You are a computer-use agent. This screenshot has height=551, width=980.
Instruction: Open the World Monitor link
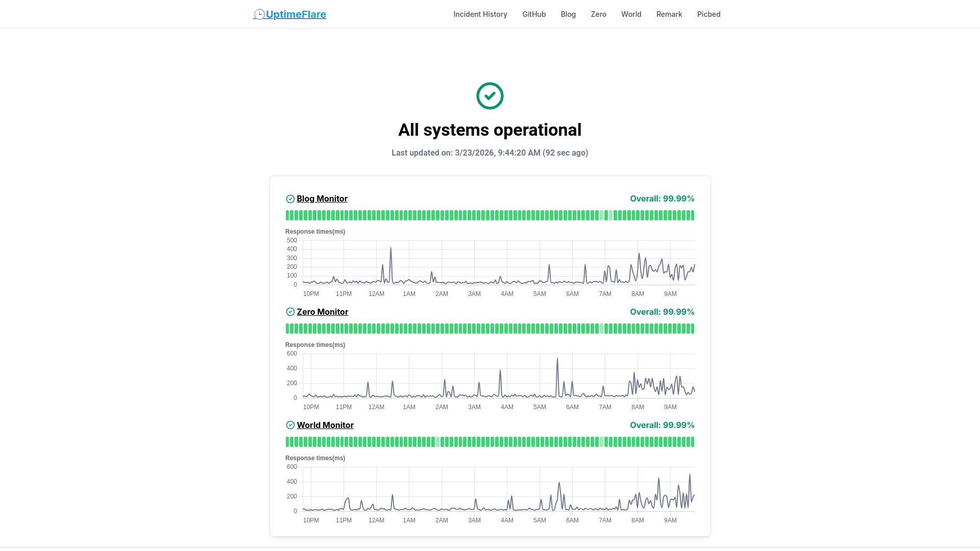coord(325,425)
